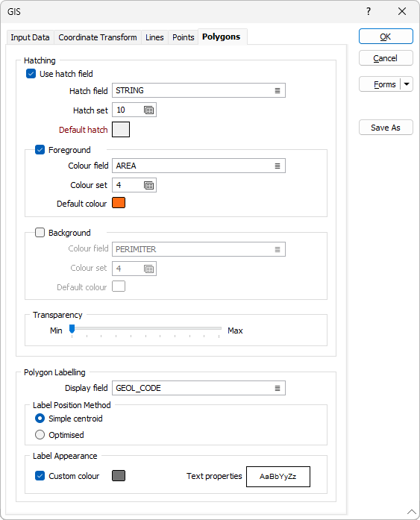Open Text properties AaBbYyZz box
420x520 pixels.
coord(278,477)
